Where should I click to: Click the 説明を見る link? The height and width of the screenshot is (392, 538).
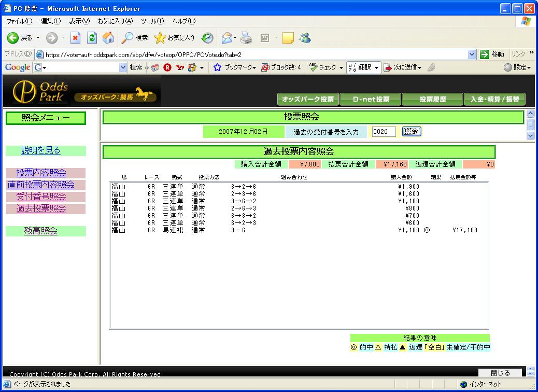click(x=41, y=150)
